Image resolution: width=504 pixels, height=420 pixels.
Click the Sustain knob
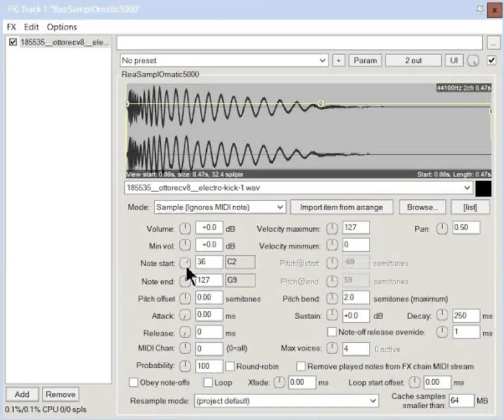point(332,315)
